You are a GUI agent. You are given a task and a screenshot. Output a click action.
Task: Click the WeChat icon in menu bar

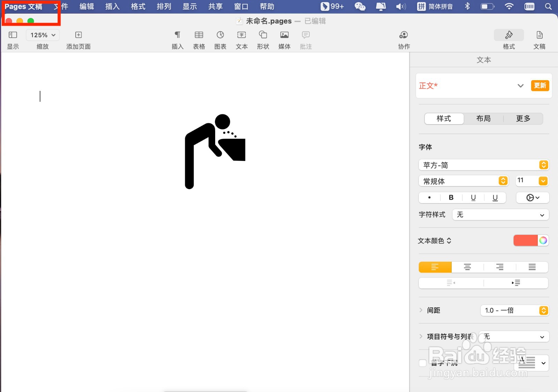click(x=360, y=6)
